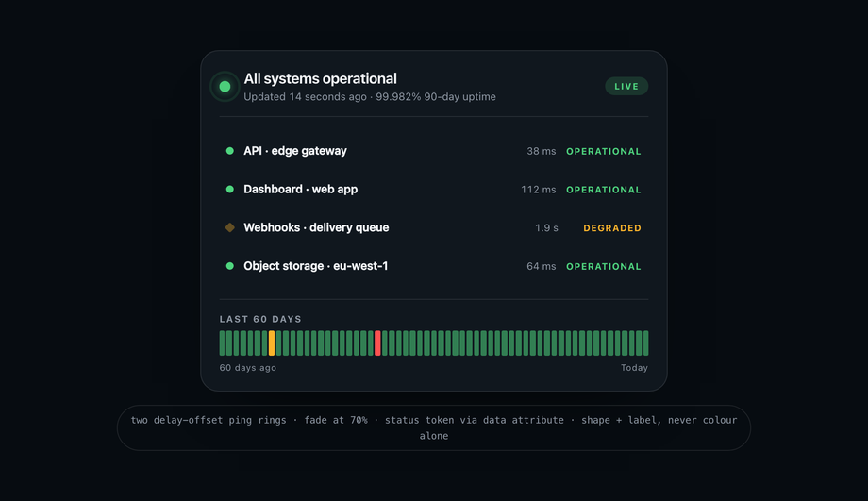This screenshot has height=501, width=868.
Task: Click the green dot beside Object storage
Action: (x=229, y=266)
